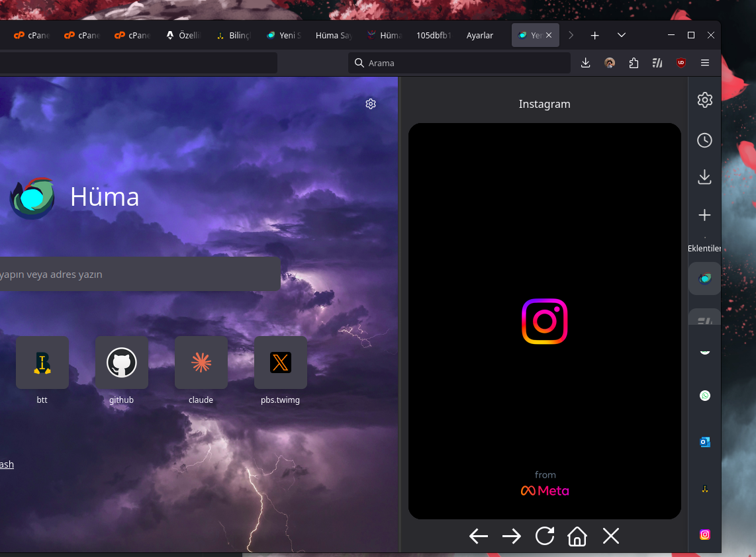Open a new tab with the plus button

[595, 35]
